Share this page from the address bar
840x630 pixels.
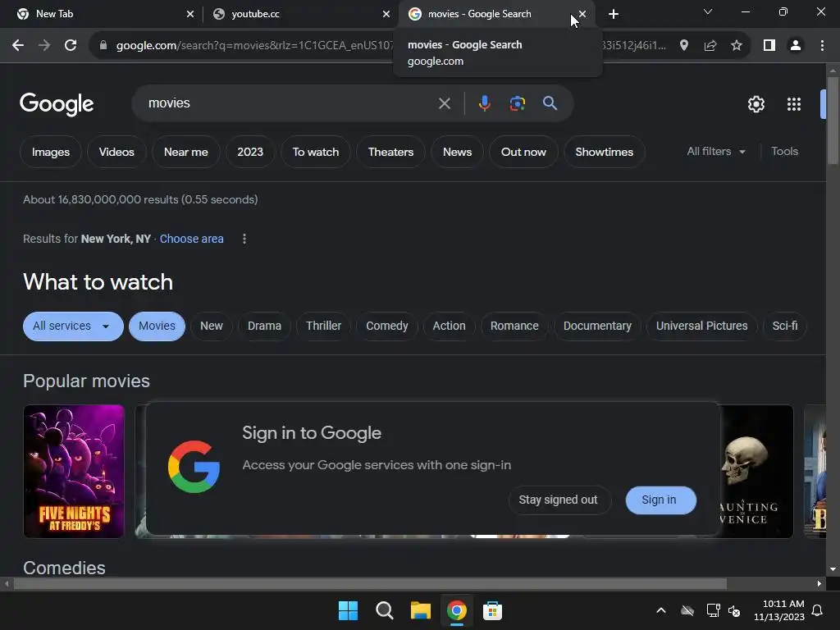click(x=710, y=46)
